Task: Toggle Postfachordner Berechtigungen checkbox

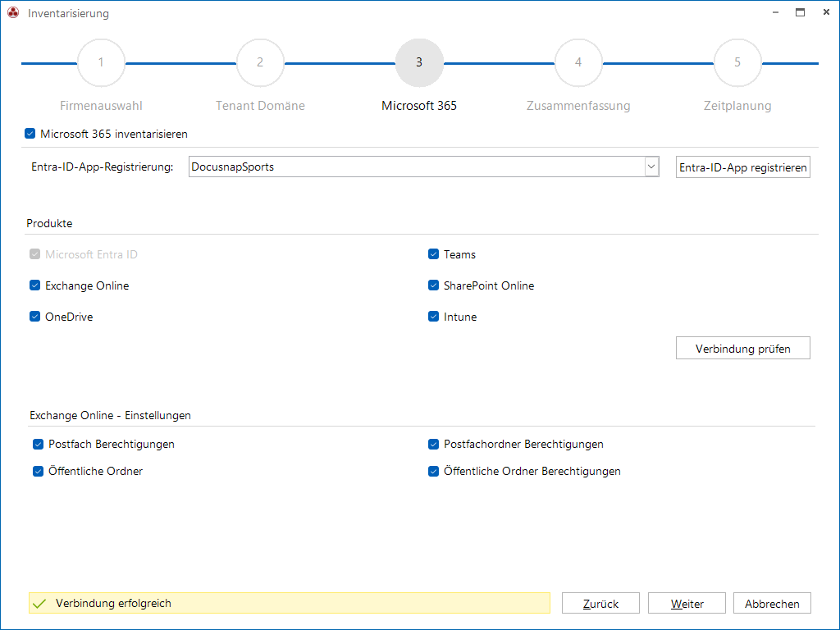Action: 433,444
